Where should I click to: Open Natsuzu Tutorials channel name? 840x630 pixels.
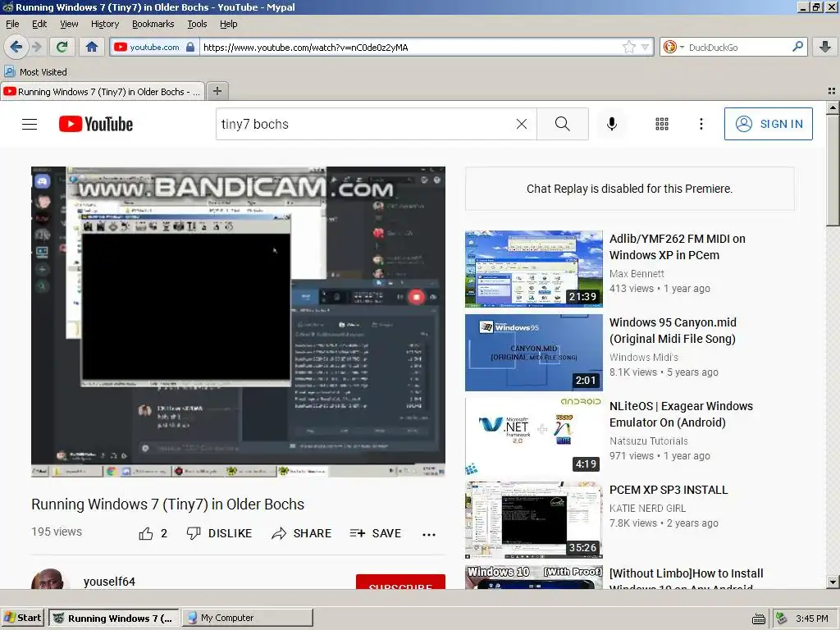pyautogui.click(x=648, y=441)
